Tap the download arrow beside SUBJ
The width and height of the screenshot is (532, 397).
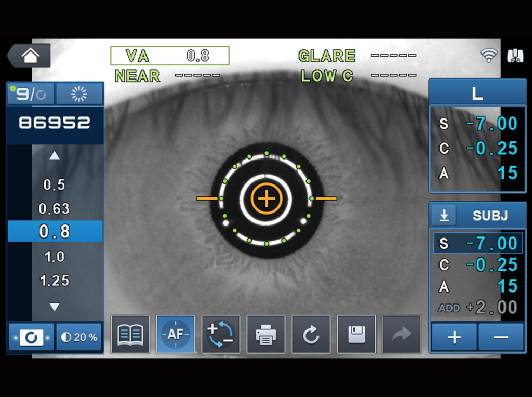coord(444,216)
